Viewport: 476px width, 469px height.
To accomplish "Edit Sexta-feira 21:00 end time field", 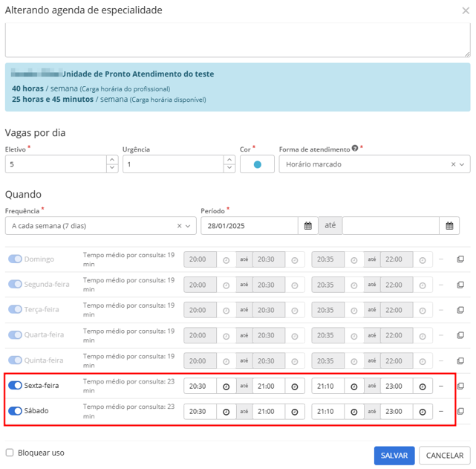I will pos(269,386).
